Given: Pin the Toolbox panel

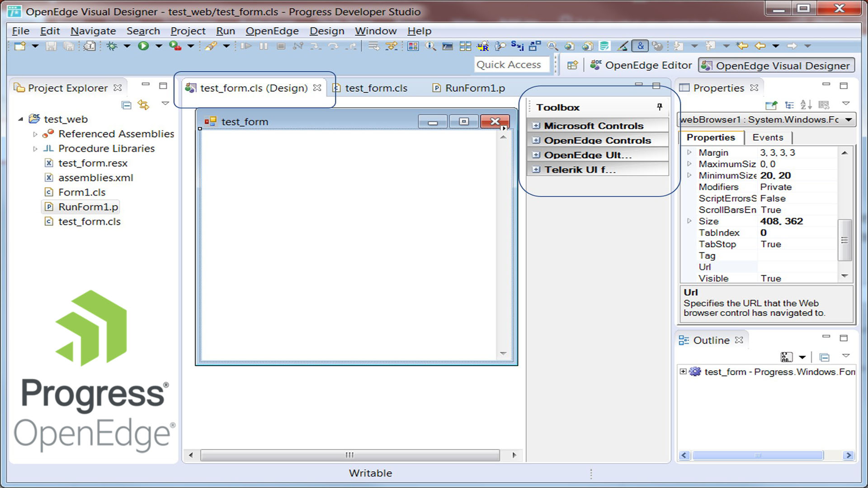Looking at the screenshot, I should point(660,107).
